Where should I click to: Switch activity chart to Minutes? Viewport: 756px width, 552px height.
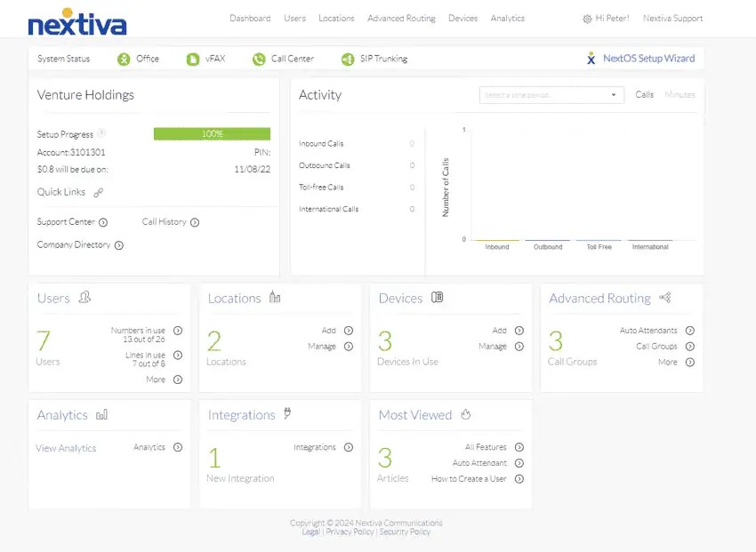coord(680,94)
